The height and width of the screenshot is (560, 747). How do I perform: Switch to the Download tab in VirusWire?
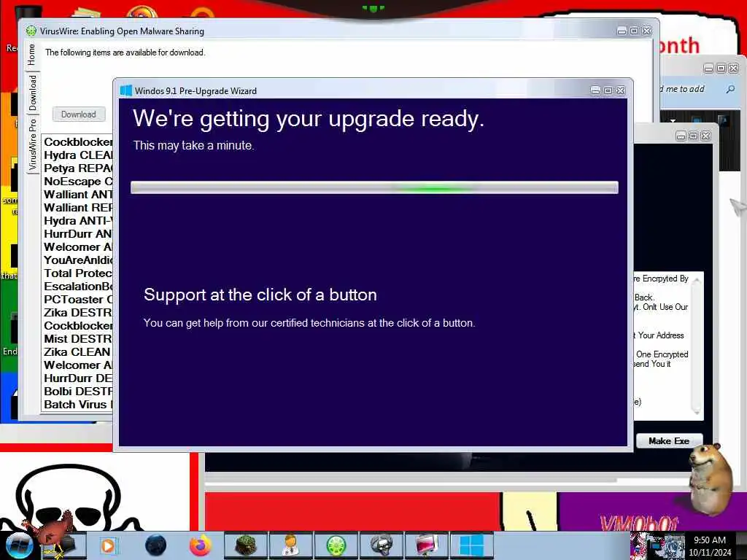[32, 93]
